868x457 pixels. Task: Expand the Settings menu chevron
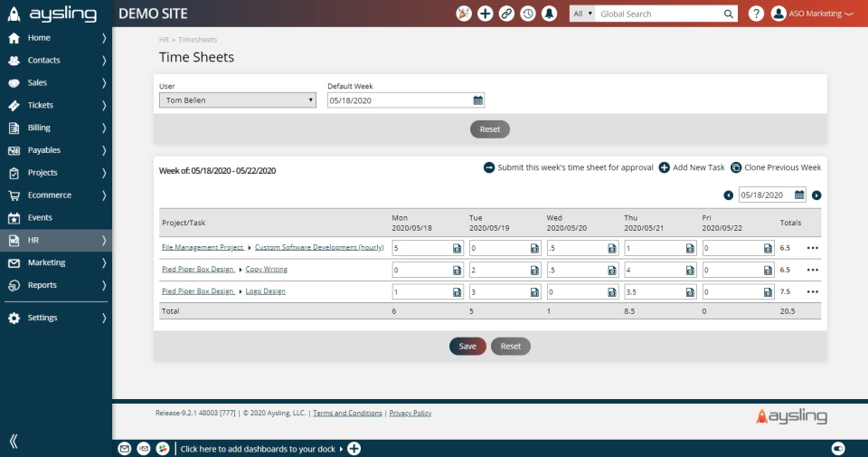pyautogui.click(x=103, y=318)
